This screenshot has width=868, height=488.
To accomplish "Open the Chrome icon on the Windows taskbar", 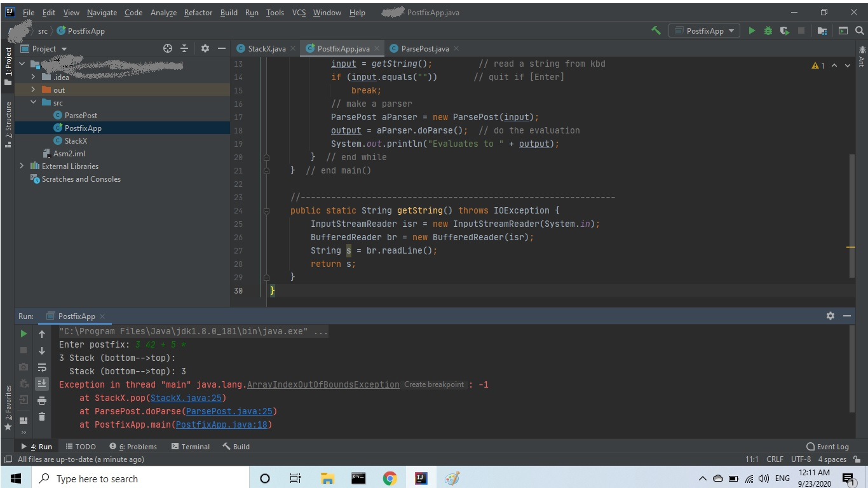I will (x=390, y=478).
